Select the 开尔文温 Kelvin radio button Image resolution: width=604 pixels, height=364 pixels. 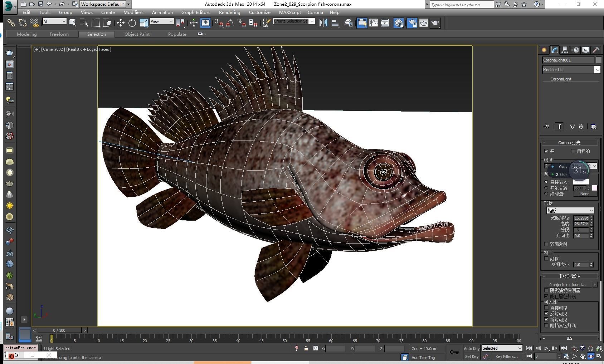click(x=546, y=188)
